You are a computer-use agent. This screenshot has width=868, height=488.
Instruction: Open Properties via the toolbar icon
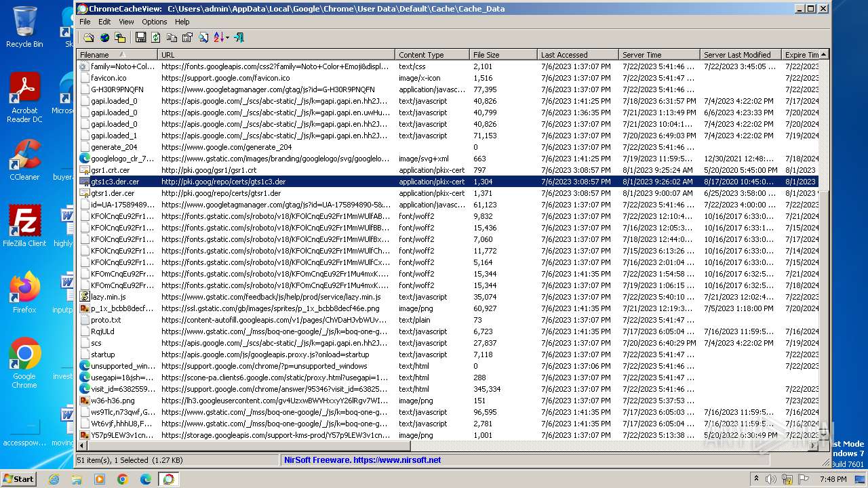[x=187, y=38]
